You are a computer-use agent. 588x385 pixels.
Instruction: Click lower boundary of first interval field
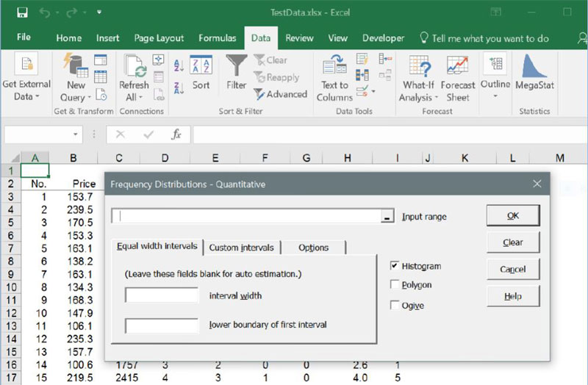(162, 325)
